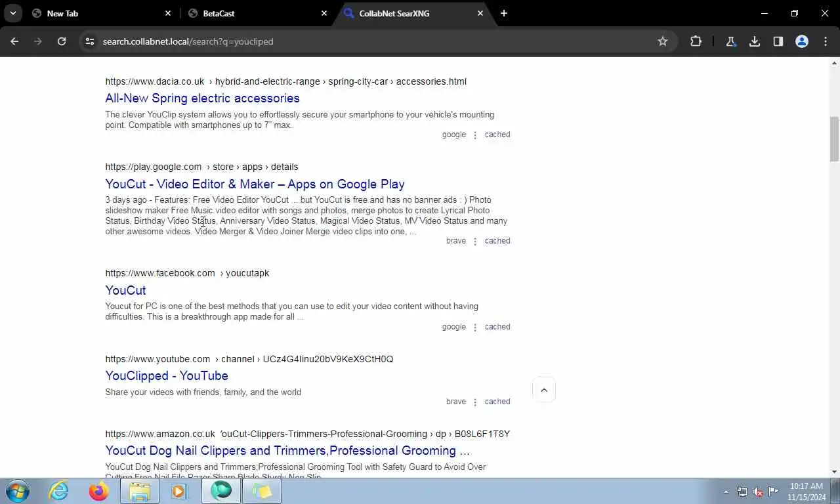840x504 pixels.
Task: Minimize the browser window
Action: (765, 13)
